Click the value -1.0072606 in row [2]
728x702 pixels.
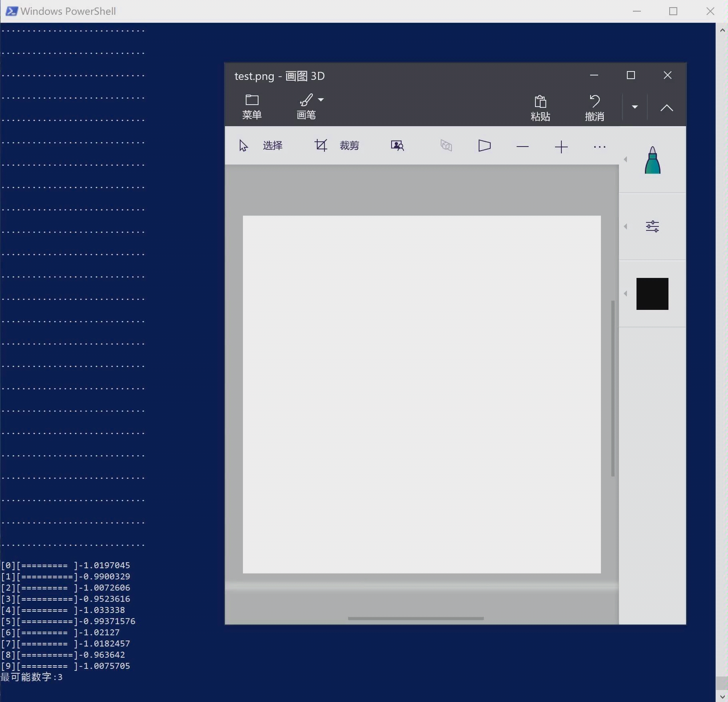(x=104, y=587)
